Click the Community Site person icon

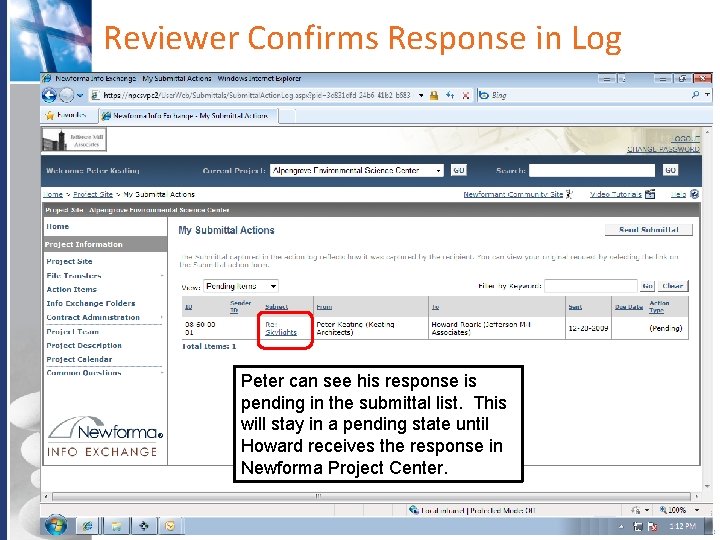click(x=569, y=194)
